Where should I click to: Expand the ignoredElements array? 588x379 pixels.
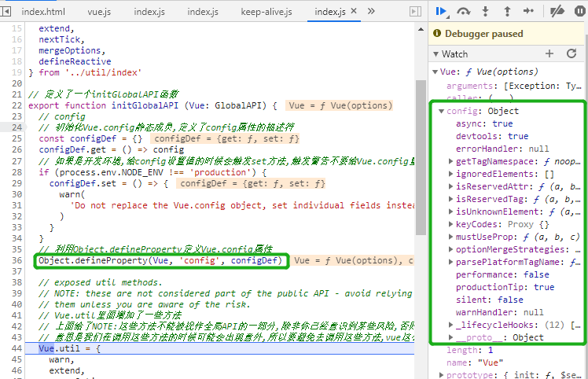coord(450,174)
